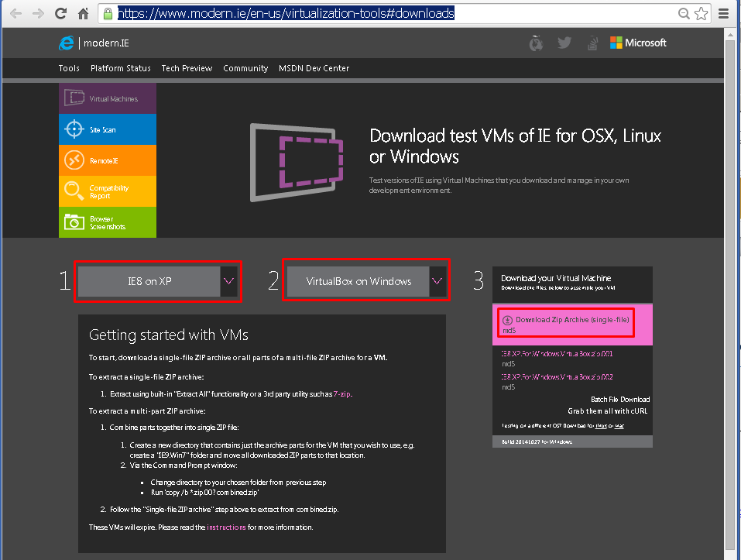Click md5 link under zip.001 file
Screen dimensions: 741x560
[x=509, y=364]
